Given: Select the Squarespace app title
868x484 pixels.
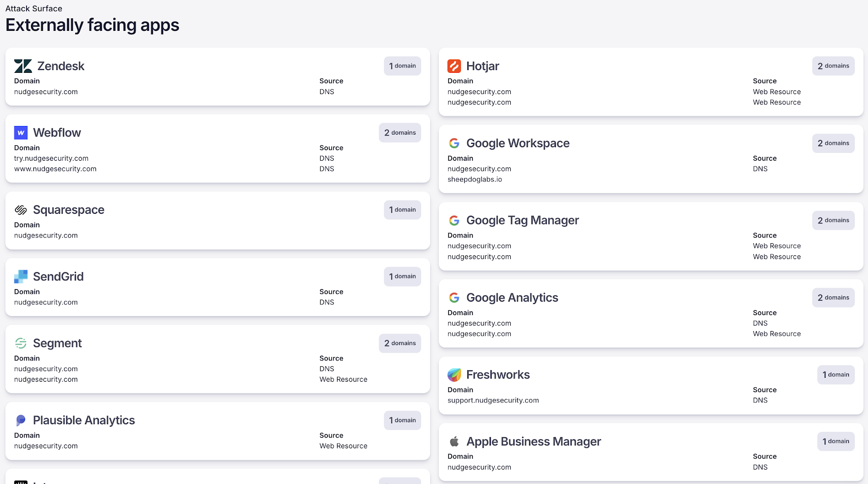Looking at the screenshot, I should (x=68, y=210).
